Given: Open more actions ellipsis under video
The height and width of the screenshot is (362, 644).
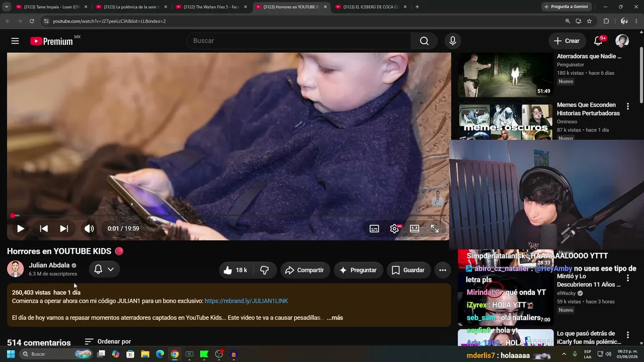Looking at the screenshot, I should point(443,270).
